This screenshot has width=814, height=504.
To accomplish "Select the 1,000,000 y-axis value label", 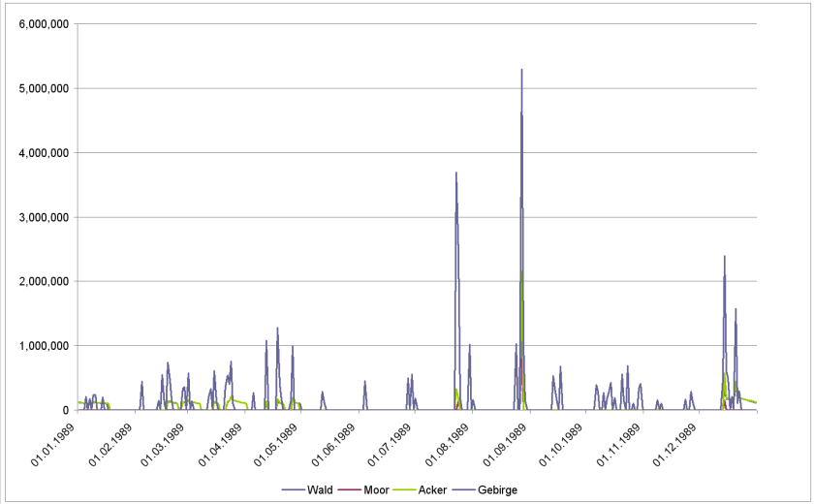I will 44,346.
